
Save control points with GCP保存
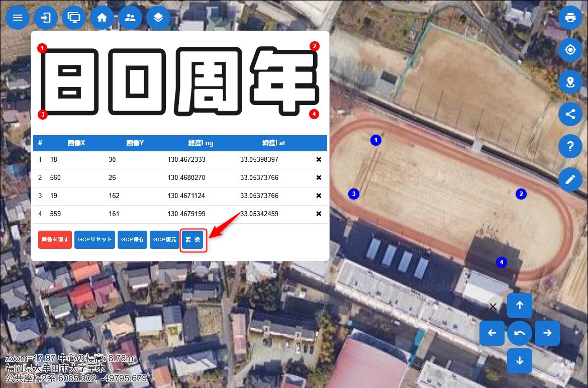(x=133, y=240)
